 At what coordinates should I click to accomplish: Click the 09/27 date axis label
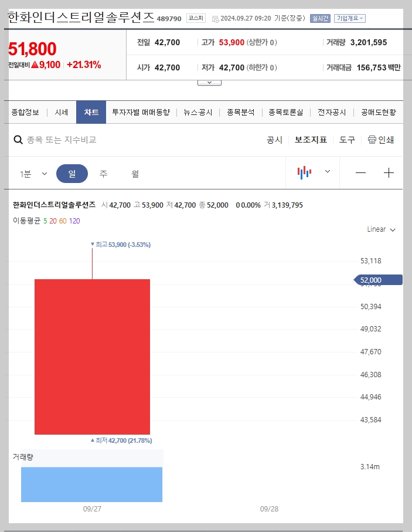tap(92, 509)
